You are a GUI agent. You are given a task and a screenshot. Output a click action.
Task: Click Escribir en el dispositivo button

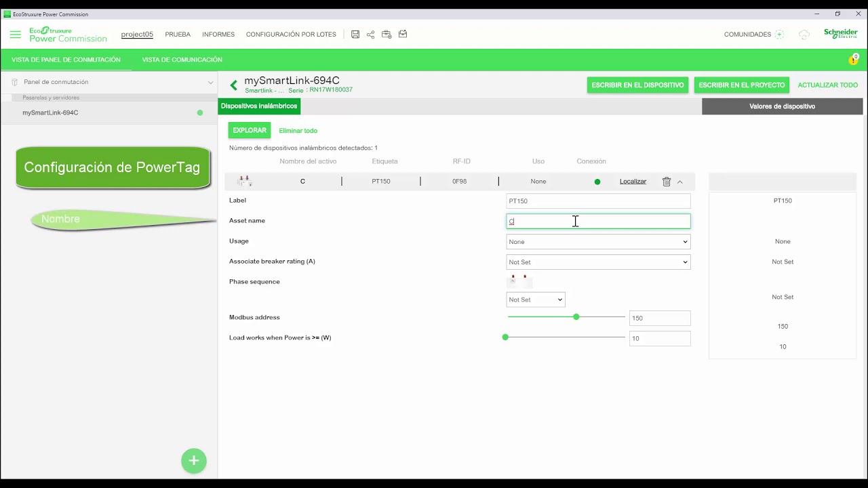click(637, 85)
